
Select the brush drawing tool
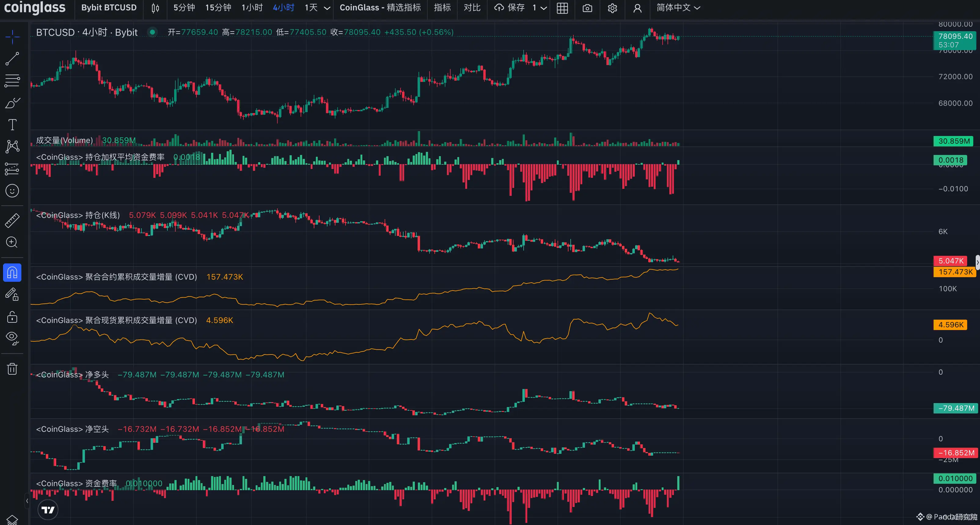12,103
